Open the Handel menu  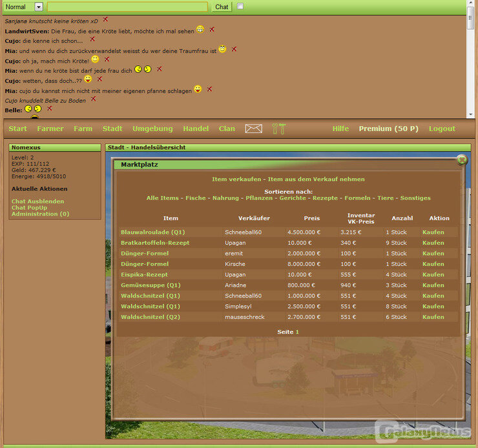pos(196,128)
